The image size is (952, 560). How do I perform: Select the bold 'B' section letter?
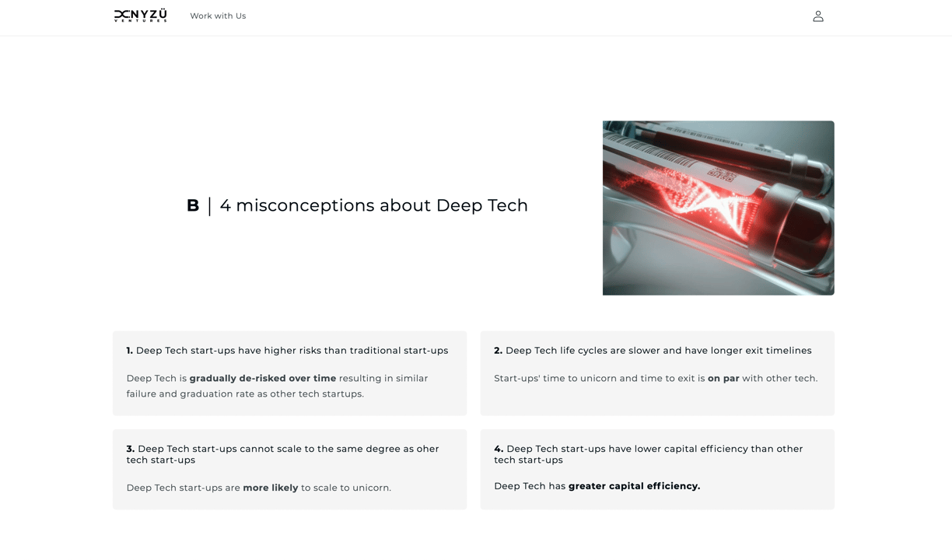(193, 205)
